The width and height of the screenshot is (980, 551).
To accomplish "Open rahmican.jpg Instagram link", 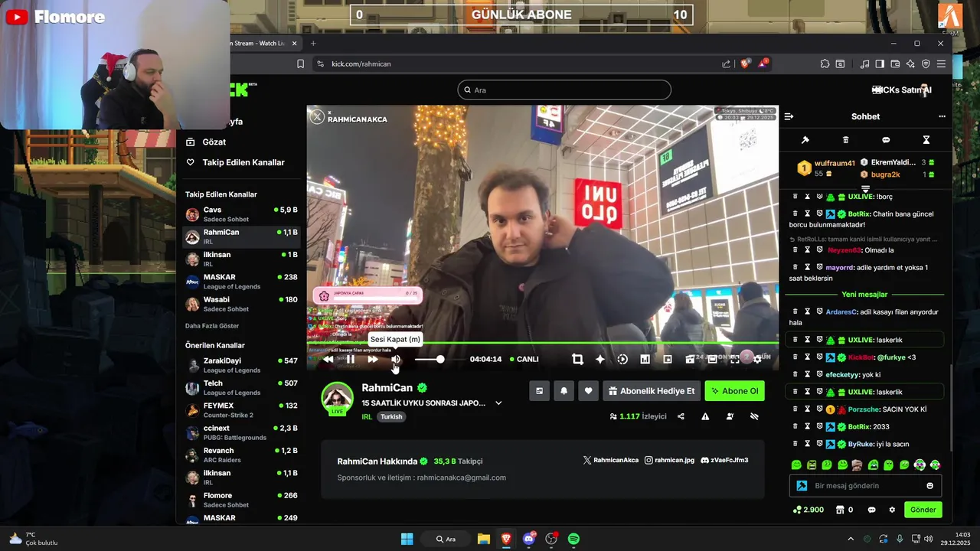I will (669, 460).
